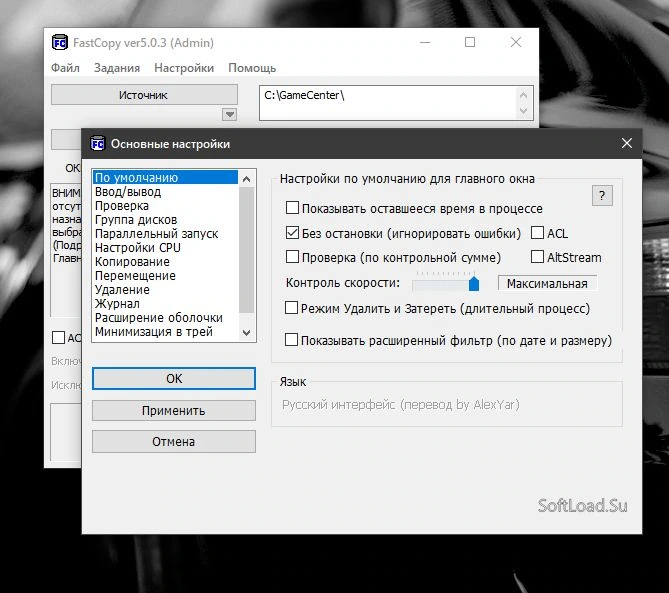
Task: Select Параллельный запуск in settings list
Action: coord(165,233)
